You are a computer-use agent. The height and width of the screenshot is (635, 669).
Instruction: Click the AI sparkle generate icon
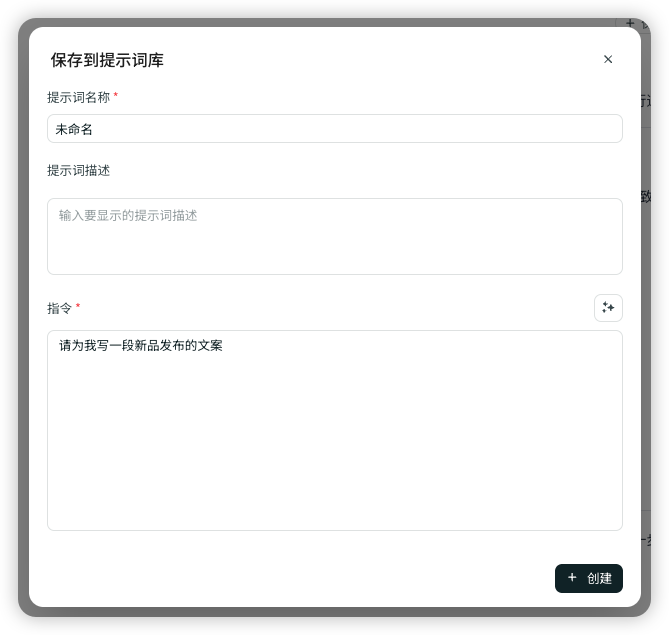pos(608,308)
